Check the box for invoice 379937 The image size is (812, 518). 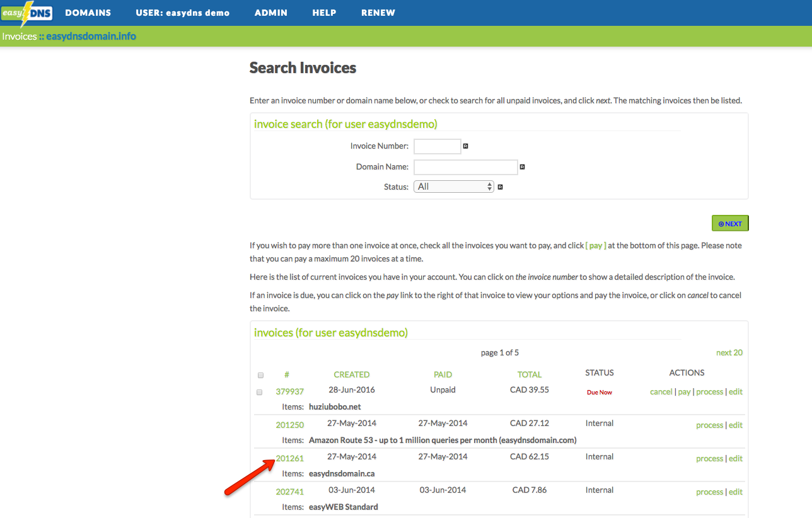click(x=259, y=392)
